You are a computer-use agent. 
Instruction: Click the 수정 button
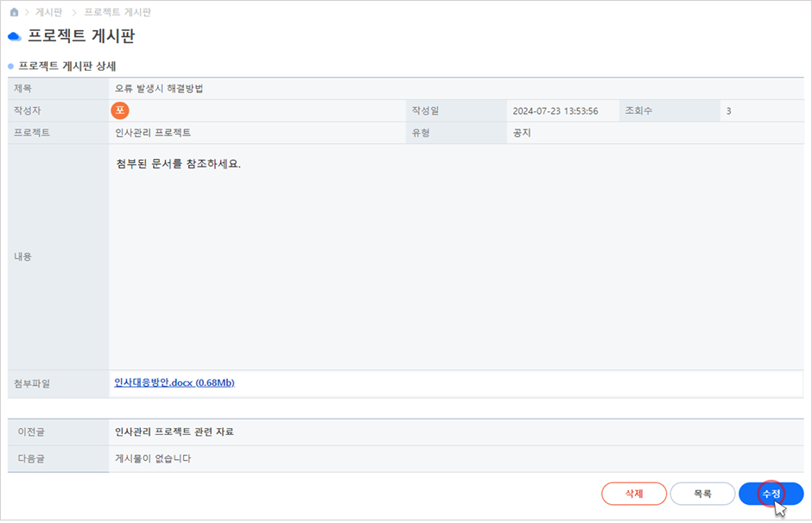tap(771, 494)
